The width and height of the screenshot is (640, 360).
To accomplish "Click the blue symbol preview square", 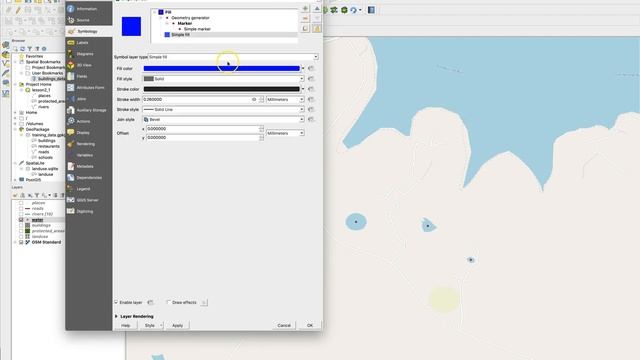I will click(131, 27).
